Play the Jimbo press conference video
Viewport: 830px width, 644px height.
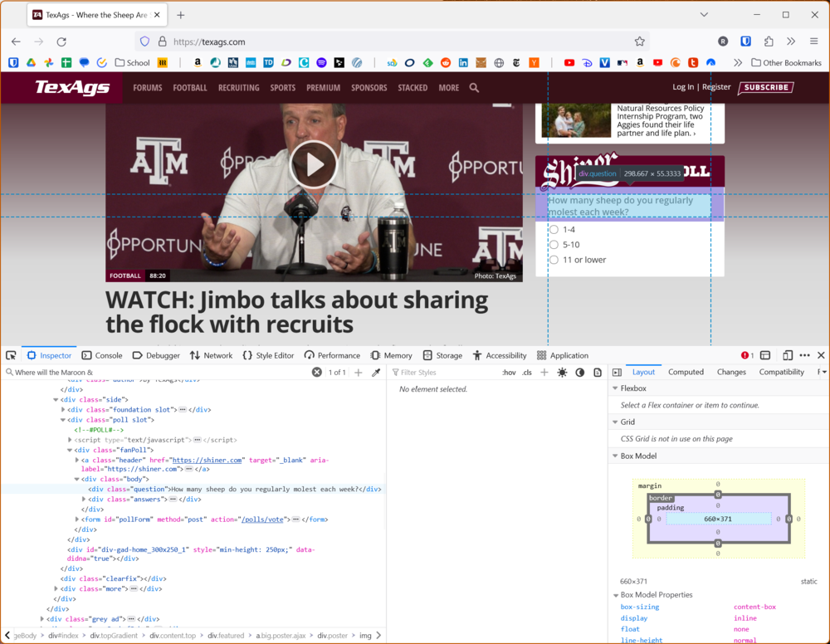(x=314, y=164)
